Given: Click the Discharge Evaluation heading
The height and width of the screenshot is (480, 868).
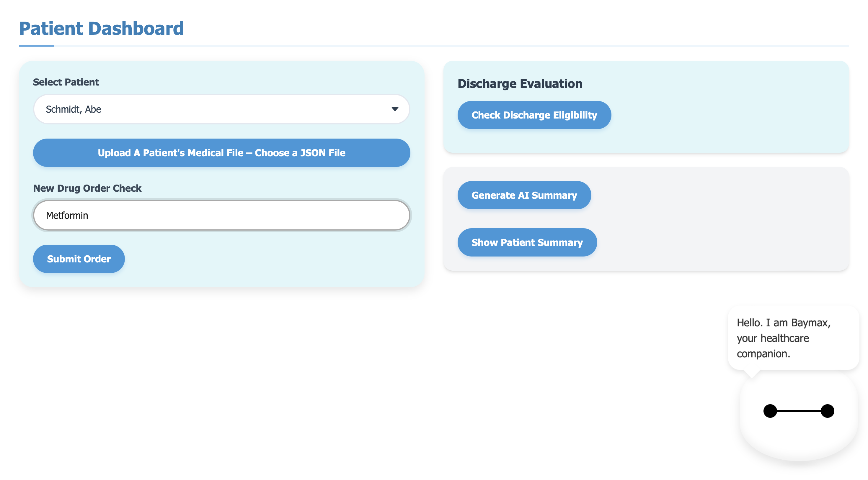Looking at the screenshot, I should point(520,83).
